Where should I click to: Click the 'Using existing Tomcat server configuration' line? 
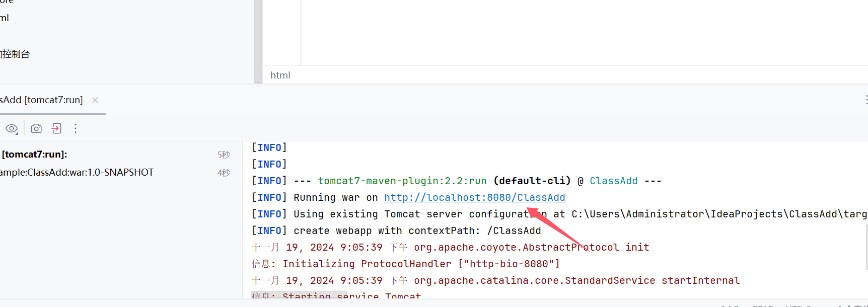click(559, 214)
